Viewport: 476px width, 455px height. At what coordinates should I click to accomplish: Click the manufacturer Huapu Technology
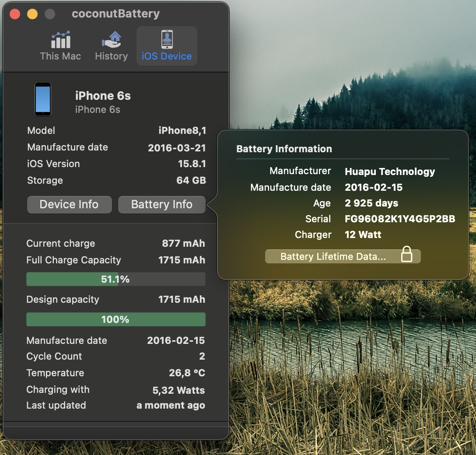click(x=390, y=171)
